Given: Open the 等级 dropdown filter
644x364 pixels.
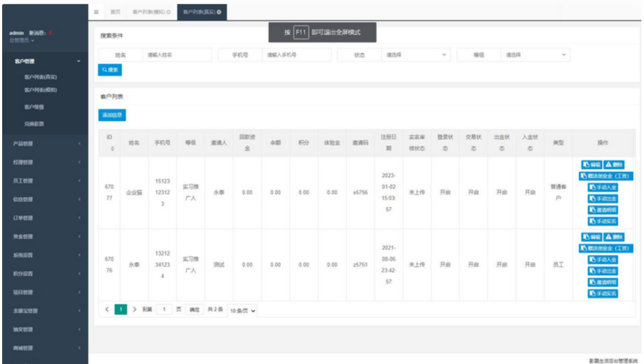Looking at the screenshot, I should (x=535, y=55).
